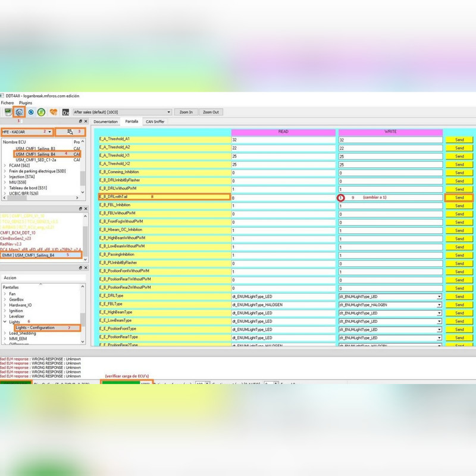Close the ECU list dock panel

coord(86,121)
